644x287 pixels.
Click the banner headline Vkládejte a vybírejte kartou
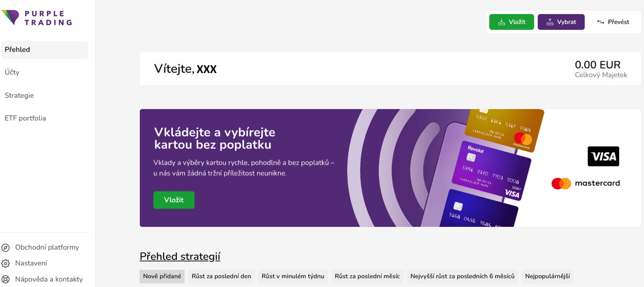click(x=215, y=138)
